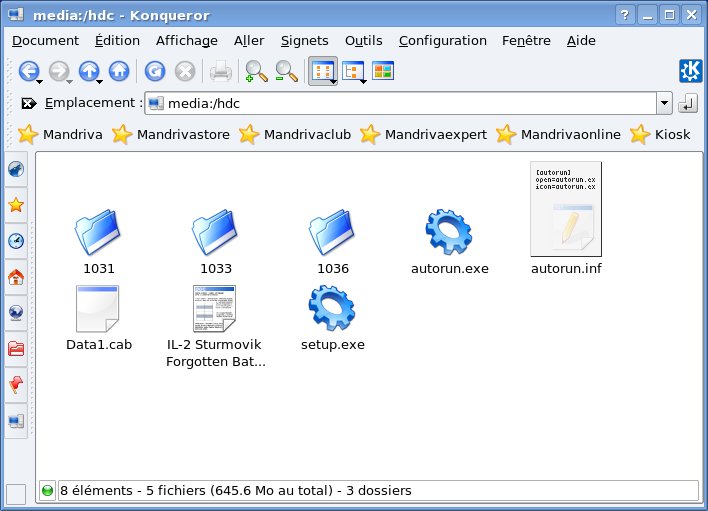Select the 1031 folder
The width and height of the screenshot is (708, 511).
98,242
